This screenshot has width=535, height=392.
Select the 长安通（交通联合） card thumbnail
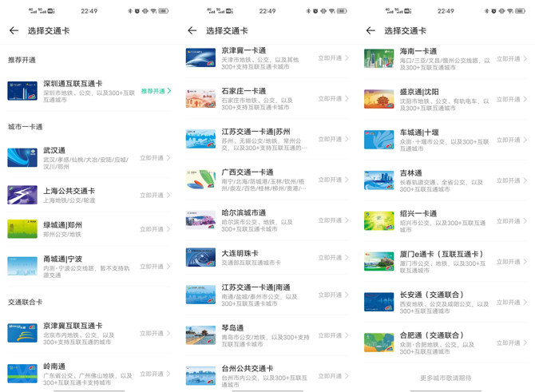tap(379, 302)
